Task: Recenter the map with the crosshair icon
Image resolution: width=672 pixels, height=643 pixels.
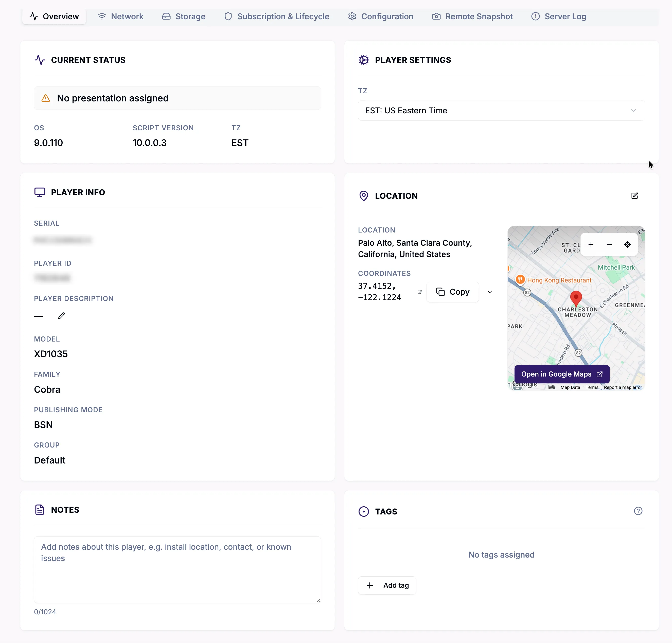Action: click(627, 244)
